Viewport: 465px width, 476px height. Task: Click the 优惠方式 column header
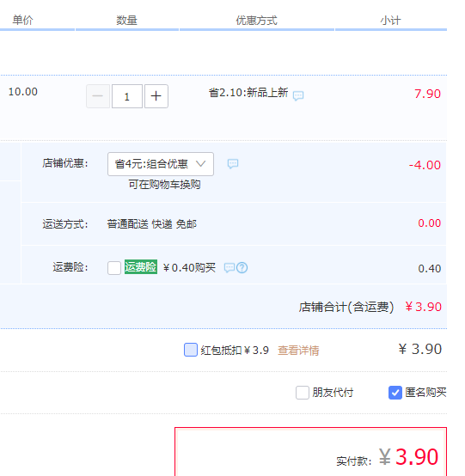257,21
